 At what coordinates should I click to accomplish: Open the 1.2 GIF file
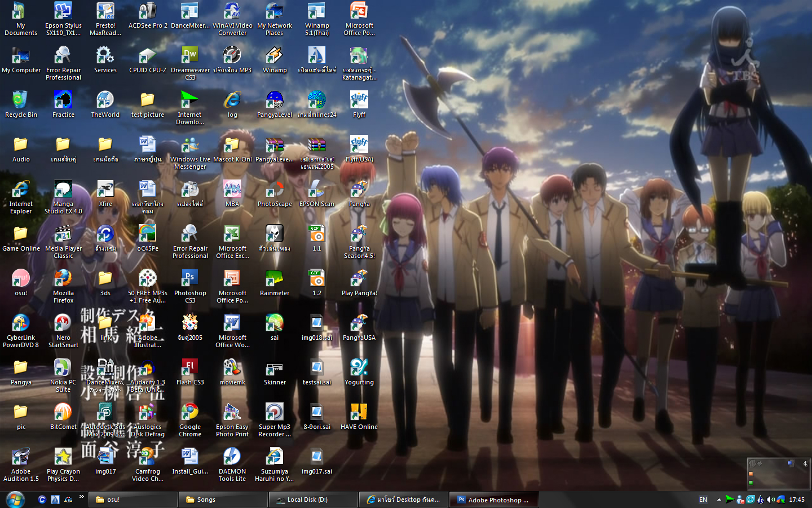(317, 283)
